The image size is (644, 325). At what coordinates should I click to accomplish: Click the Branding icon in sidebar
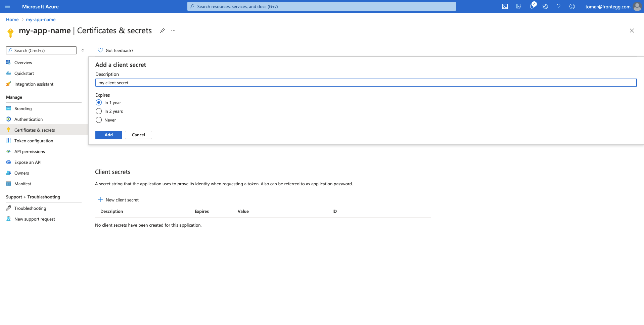[8, 108]
